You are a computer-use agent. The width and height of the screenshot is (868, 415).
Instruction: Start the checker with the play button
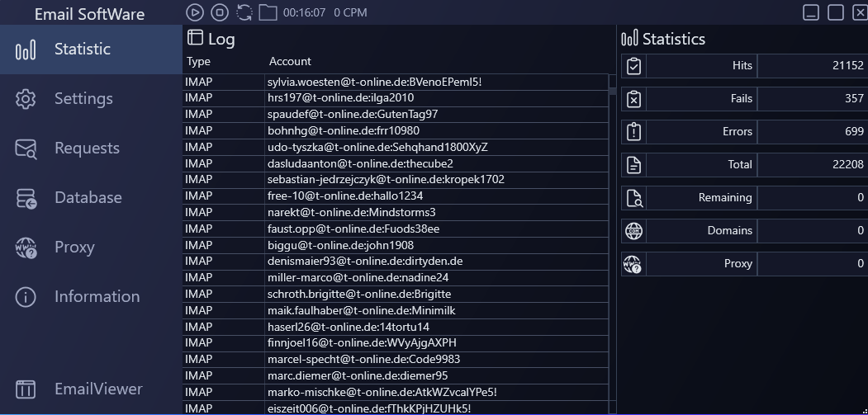pyautogui.click(x=194, y=12)
